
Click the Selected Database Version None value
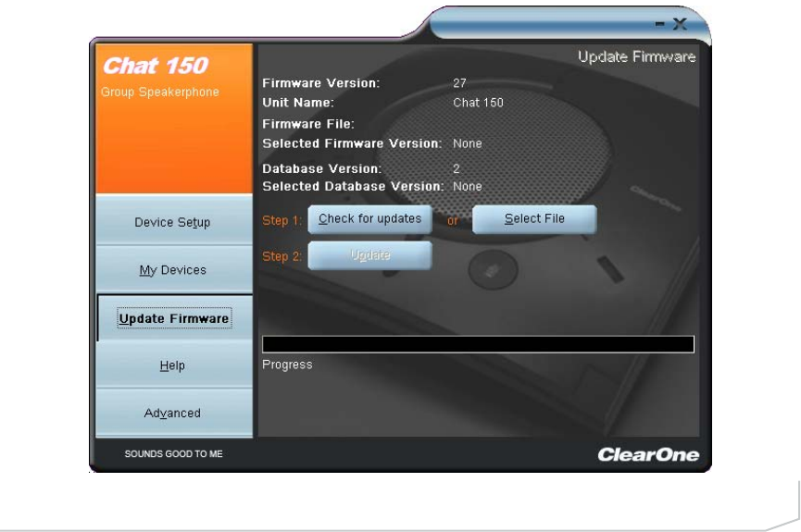pos(468,186)
